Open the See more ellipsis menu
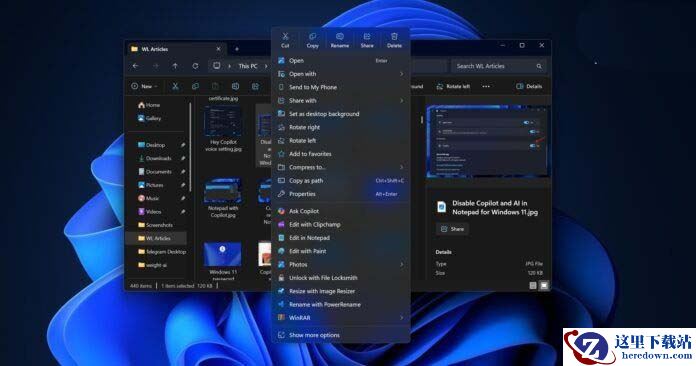 pos(486,87)
